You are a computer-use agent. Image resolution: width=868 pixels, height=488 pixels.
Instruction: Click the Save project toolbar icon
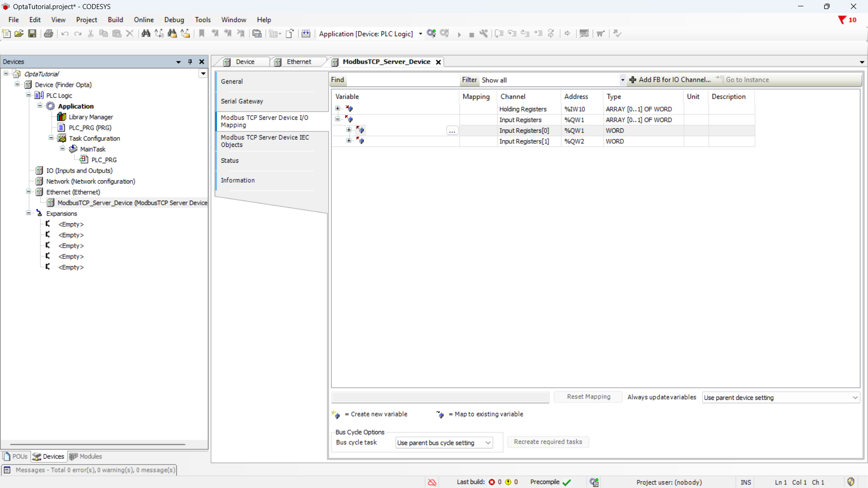point(32,33)
